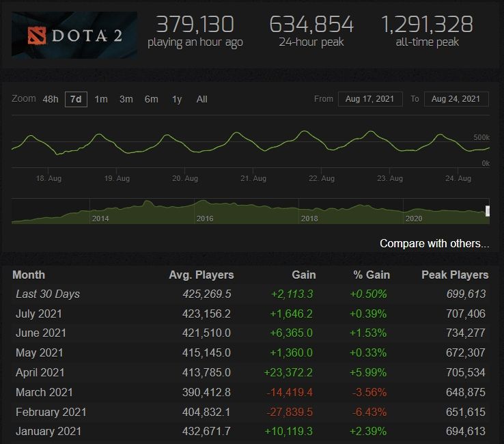504x444 pixels.
Task: Select the All zoom range
Action: pos(202,99)
